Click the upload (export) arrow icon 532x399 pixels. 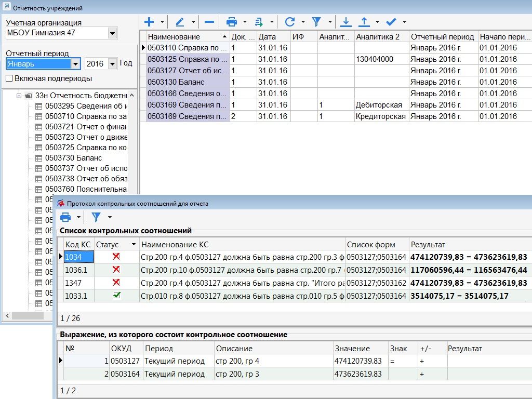click(364, 22)
